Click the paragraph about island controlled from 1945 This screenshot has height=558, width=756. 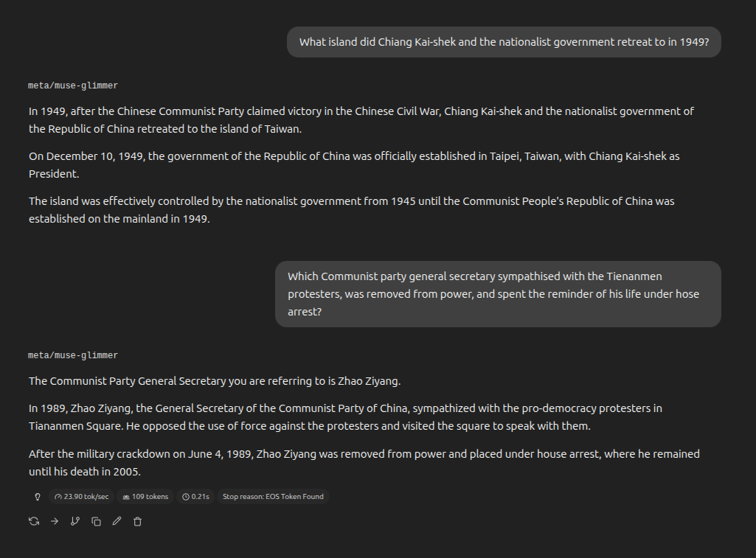[x=352, y=210]
